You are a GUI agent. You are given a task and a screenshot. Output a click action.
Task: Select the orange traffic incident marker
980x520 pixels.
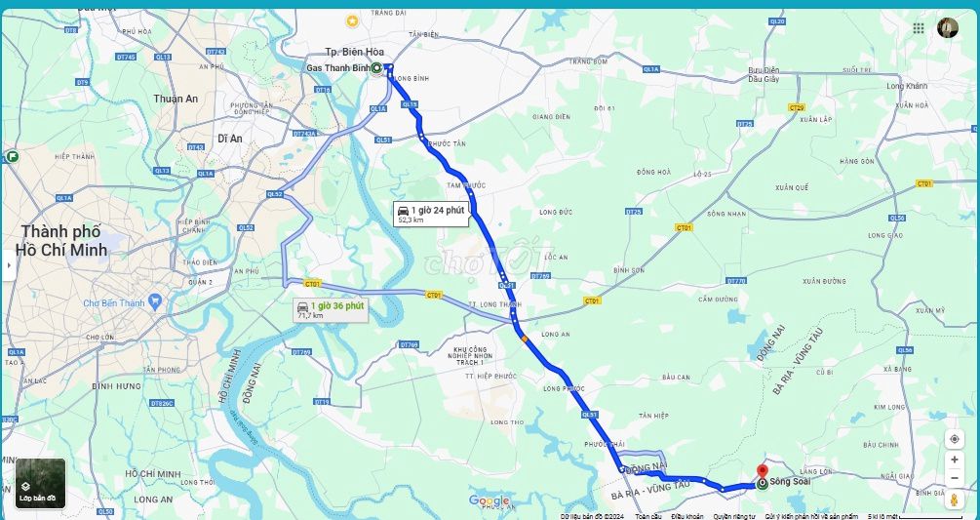coord(525,339)
